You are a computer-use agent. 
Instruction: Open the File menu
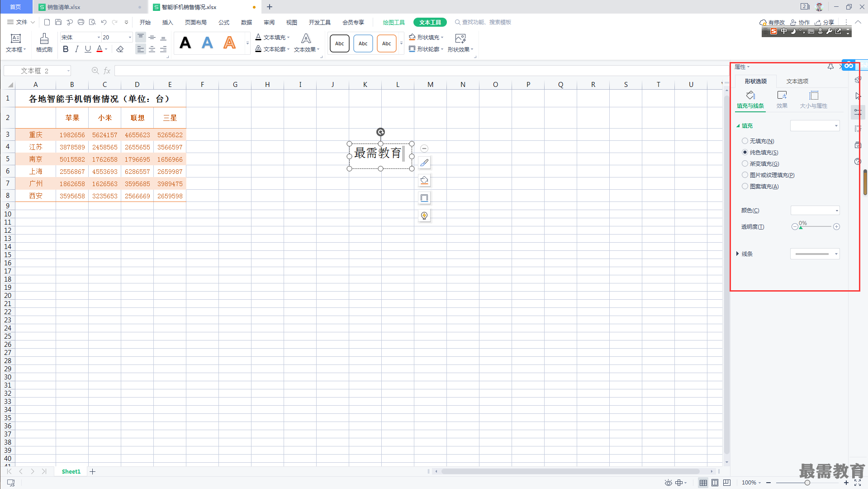tap(21, 22)
